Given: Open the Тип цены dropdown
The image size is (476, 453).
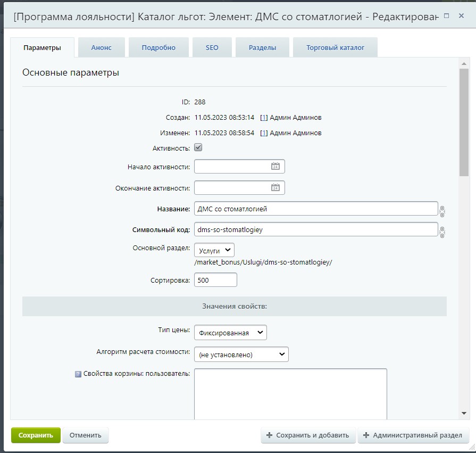Looking at the screenshot, I should coord(230,333).
